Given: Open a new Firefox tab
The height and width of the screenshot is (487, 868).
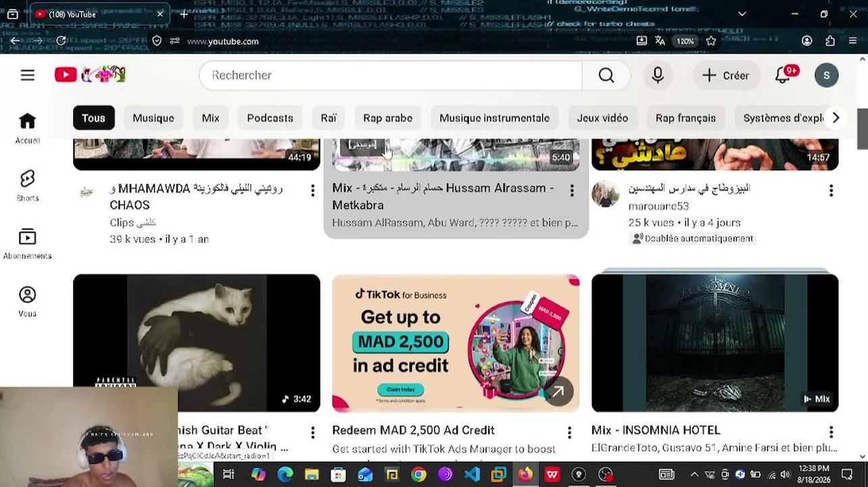Looking at the screenshot, I should [184, 14].
